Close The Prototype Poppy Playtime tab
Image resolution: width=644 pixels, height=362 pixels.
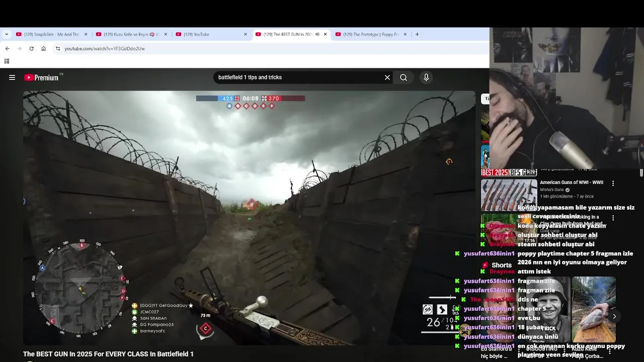point(406,34)
